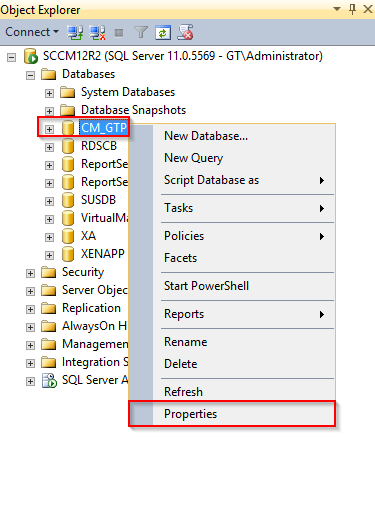Click the Filter funnel icon
The width and height of the screenshot is (375, 508).
pyautogui.click(x=141, y=32)
